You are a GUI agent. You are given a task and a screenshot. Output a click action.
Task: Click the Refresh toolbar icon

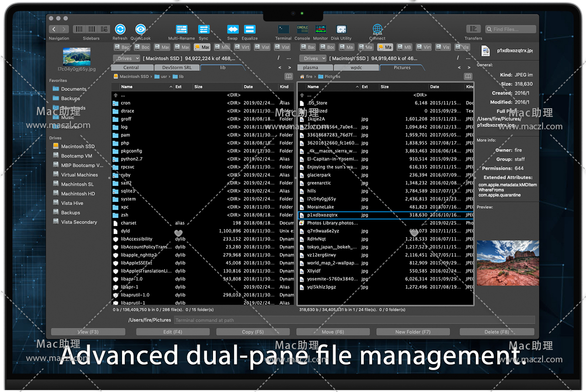click(120, 29)
